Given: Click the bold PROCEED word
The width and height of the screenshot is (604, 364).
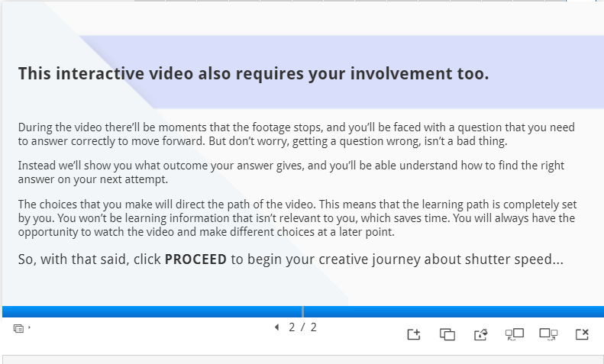Looking at the screenshot, I should click(x=195, y=259).
